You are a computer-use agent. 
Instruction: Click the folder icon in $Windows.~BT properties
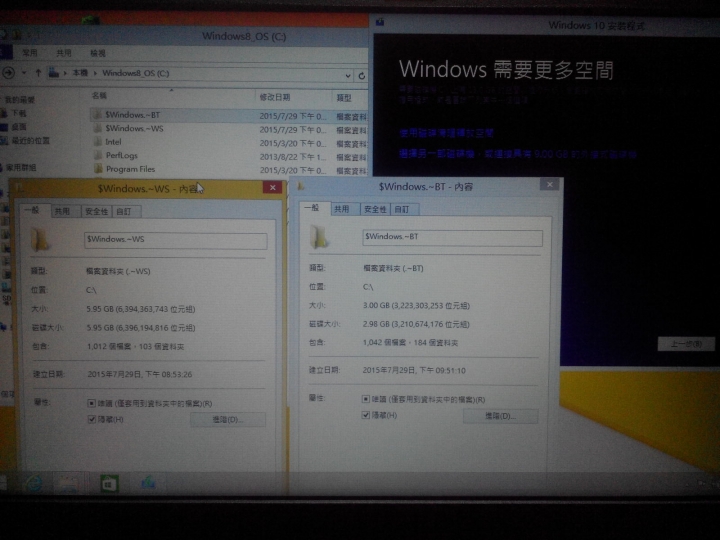(x=319, y=236)
